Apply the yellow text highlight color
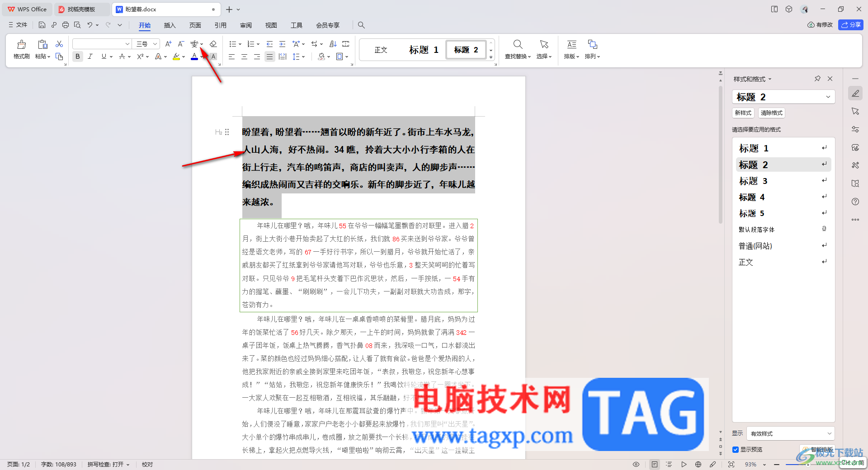This screenshot has width=868, height=470. click(x=176, y=56)
